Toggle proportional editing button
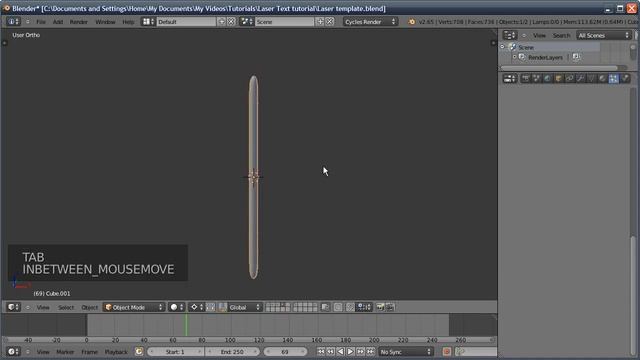The height and width of the screenshot is (360, 640). 338,307
